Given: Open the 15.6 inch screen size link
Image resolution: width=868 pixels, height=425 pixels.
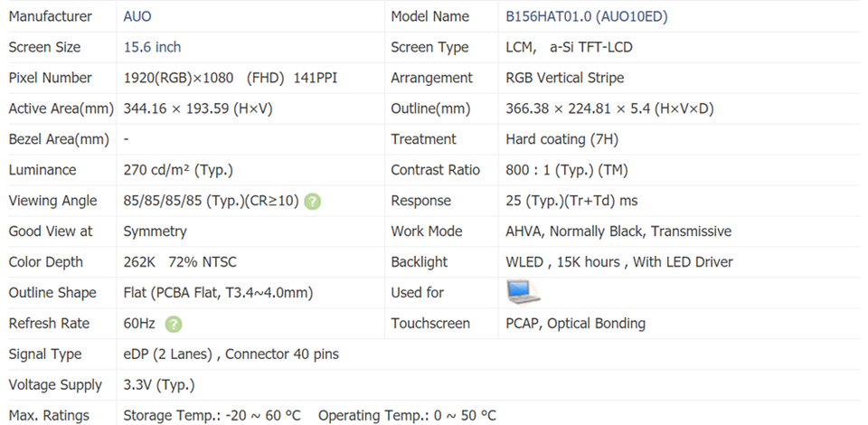Looking at the screenshot, I should (152, 47).
